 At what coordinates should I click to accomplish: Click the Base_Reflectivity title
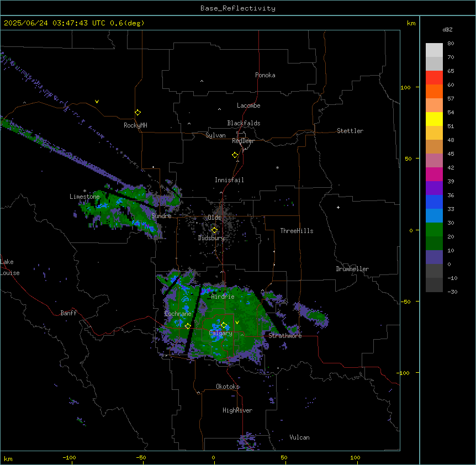[x=238, y=8]
